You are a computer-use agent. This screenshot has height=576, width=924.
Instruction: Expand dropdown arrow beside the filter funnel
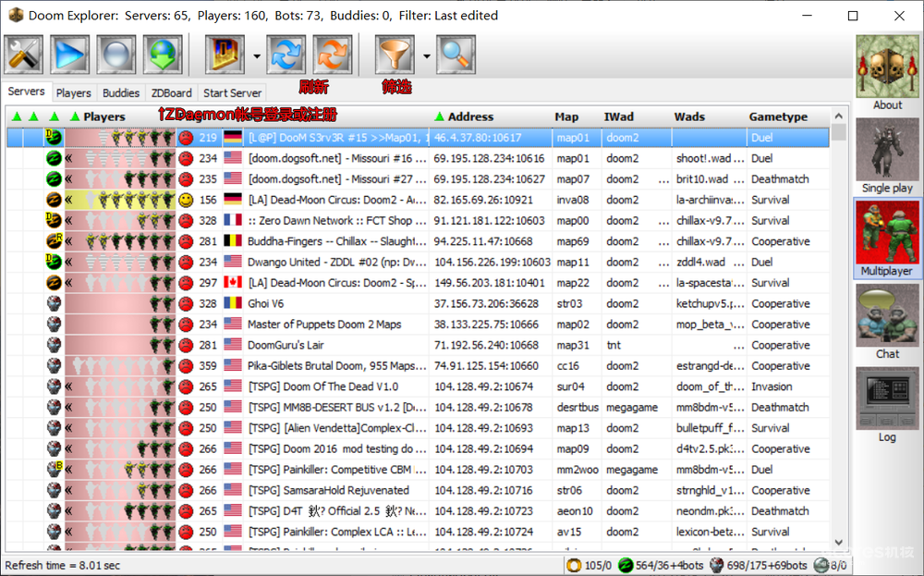tap(426, 55)
